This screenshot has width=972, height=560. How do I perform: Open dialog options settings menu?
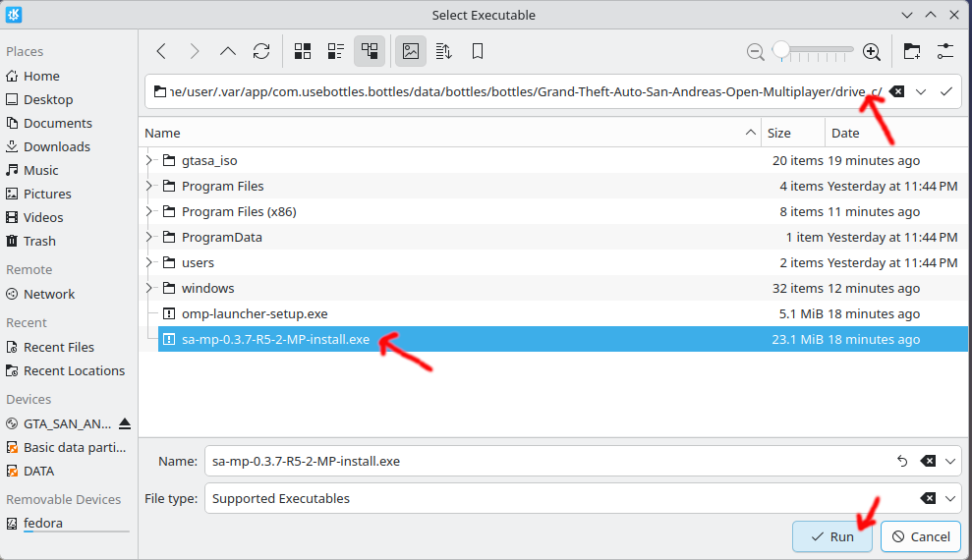coord(945,51)
